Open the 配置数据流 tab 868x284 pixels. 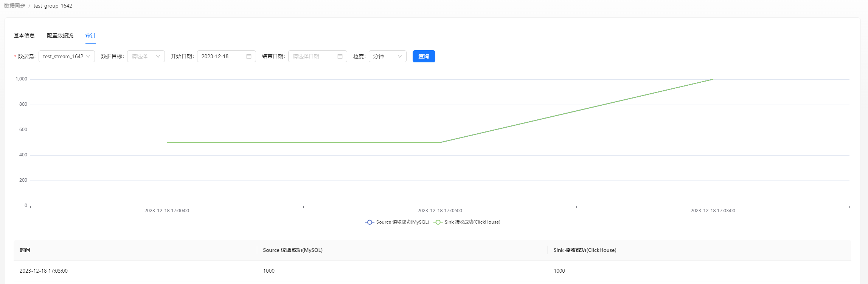tap(60, 35)
